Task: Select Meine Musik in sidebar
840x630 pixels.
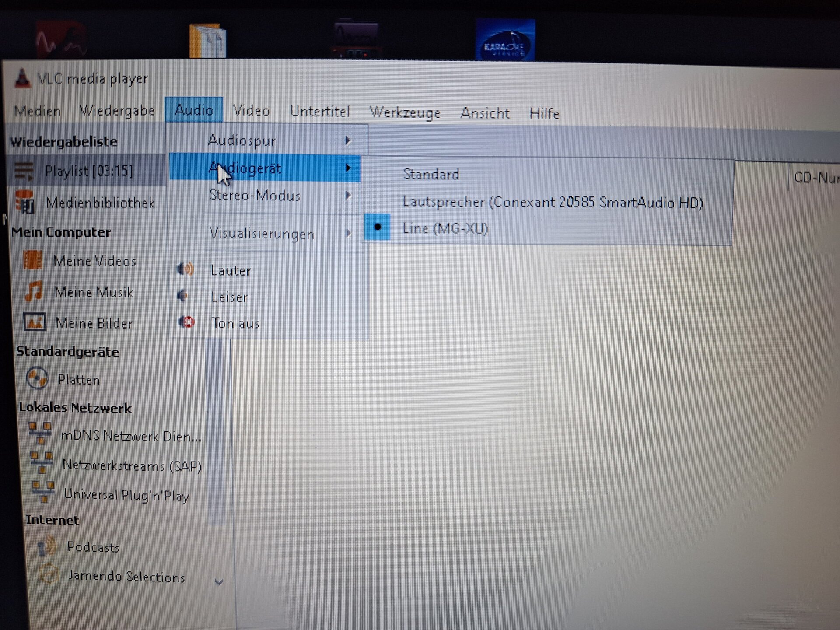Action: 94,292
